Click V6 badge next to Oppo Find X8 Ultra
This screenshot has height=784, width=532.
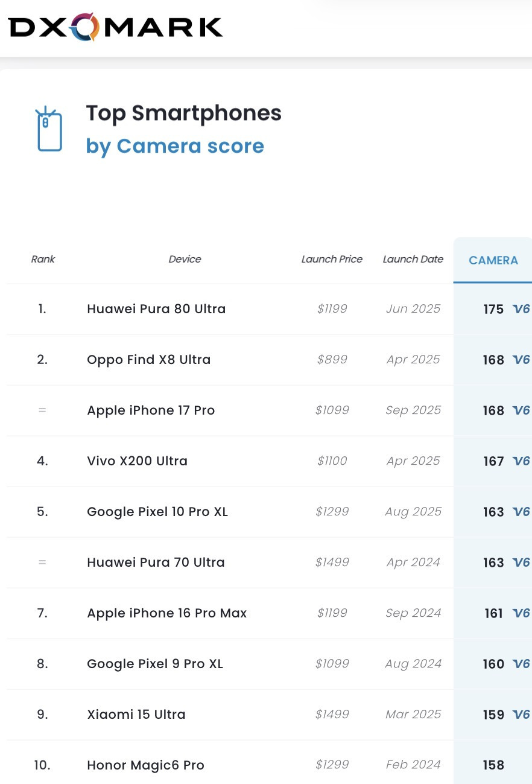(521, 360)
